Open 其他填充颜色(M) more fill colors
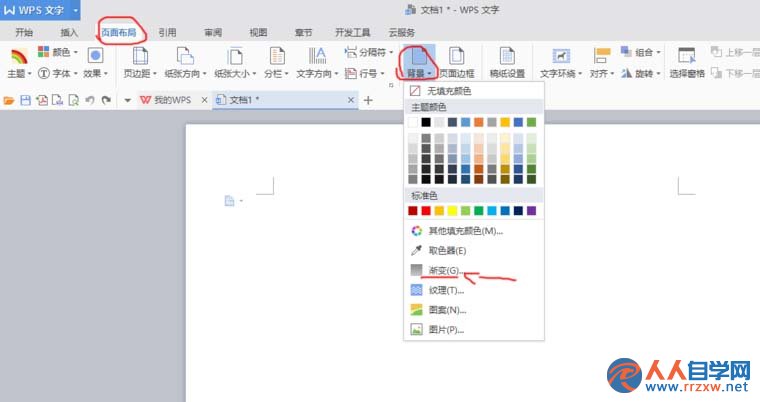Viewport: 760px width, 402px height. tap(474, 231)
